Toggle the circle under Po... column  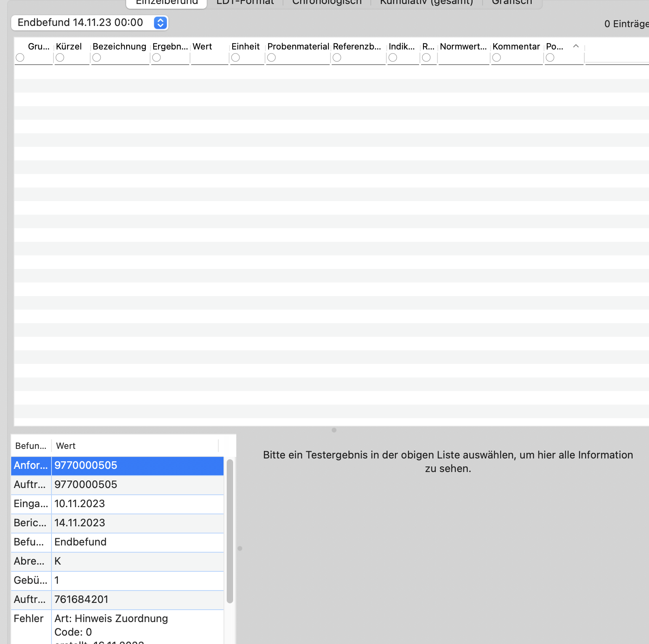pos(550,58)
